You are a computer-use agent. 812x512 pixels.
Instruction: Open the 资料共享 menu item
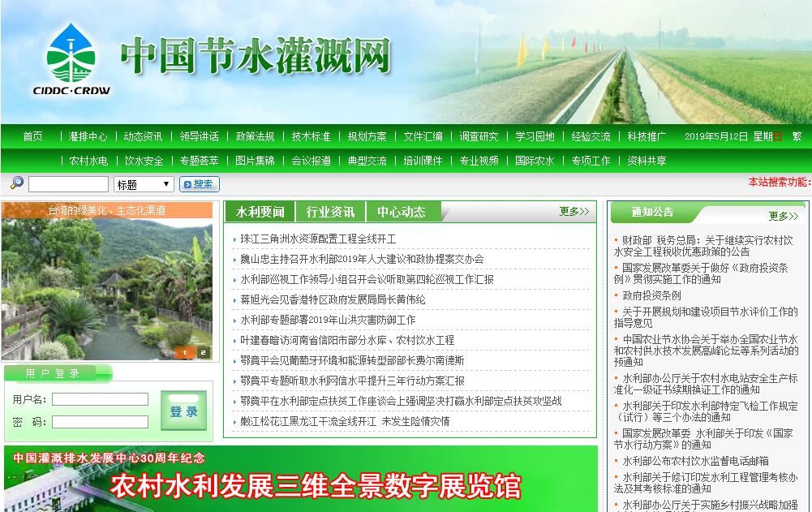tap(647, 161)
